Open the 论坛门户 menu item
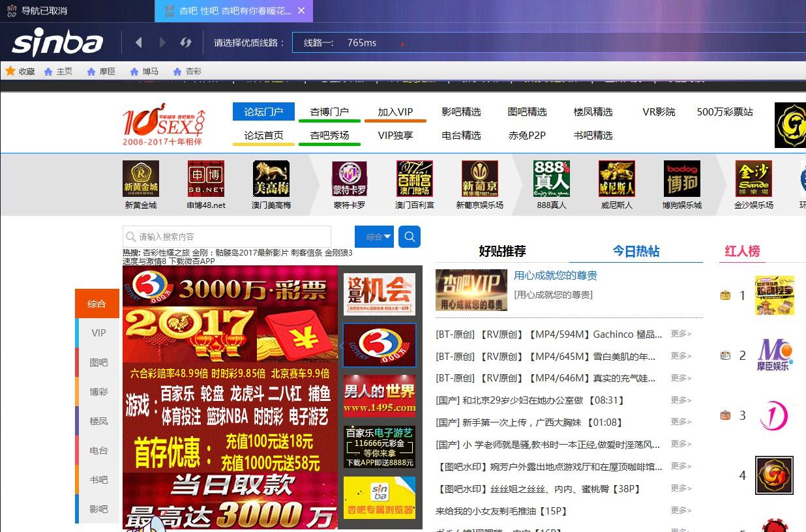Image resolution: width=806 pixels, height=532 pixels. (263, 111)
